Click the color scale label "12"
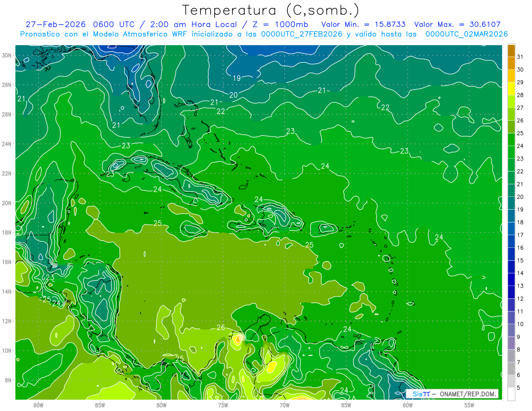The image size is (532, 411). tap(520, 298)
